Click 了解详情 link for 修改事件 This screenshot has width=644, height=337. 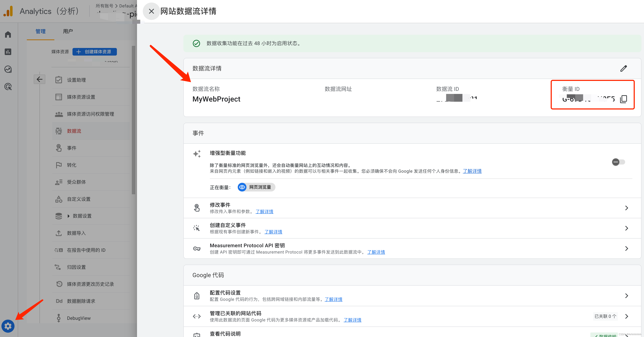tap(264, 211)
